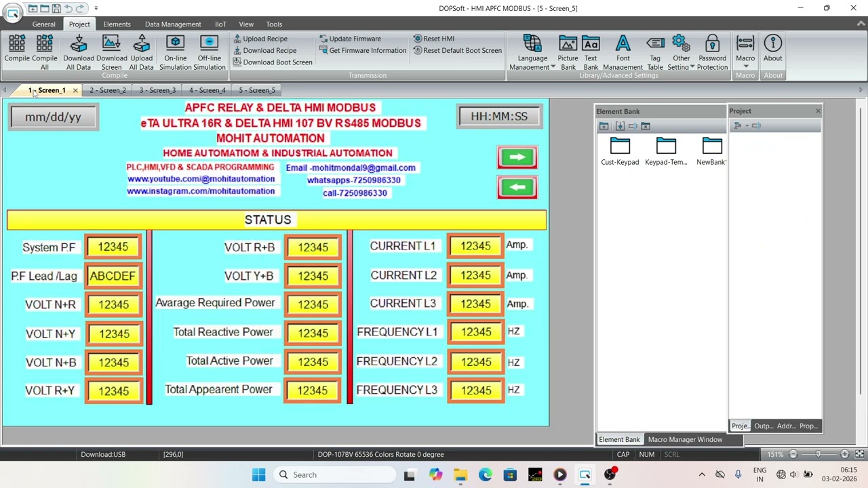Switch to 4 - Screen_4 tab
This screenshot has width=868, height=488.
point(208,90)
